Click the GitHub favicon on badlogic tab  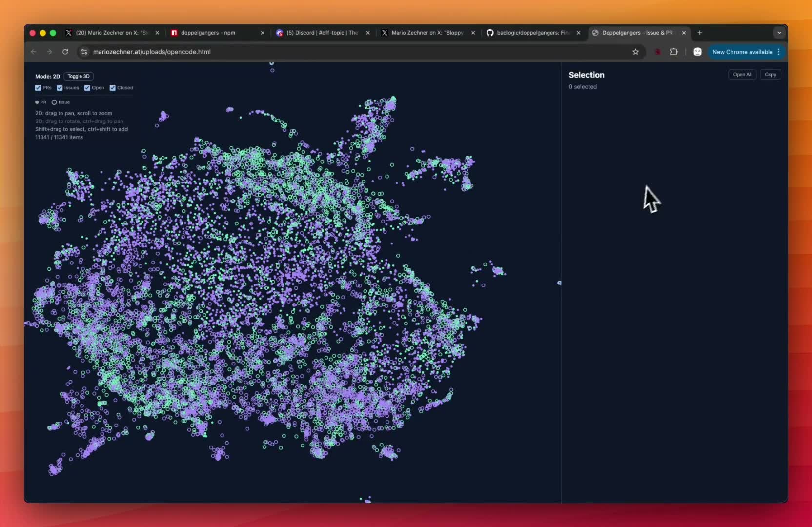(x=490, y=33)
